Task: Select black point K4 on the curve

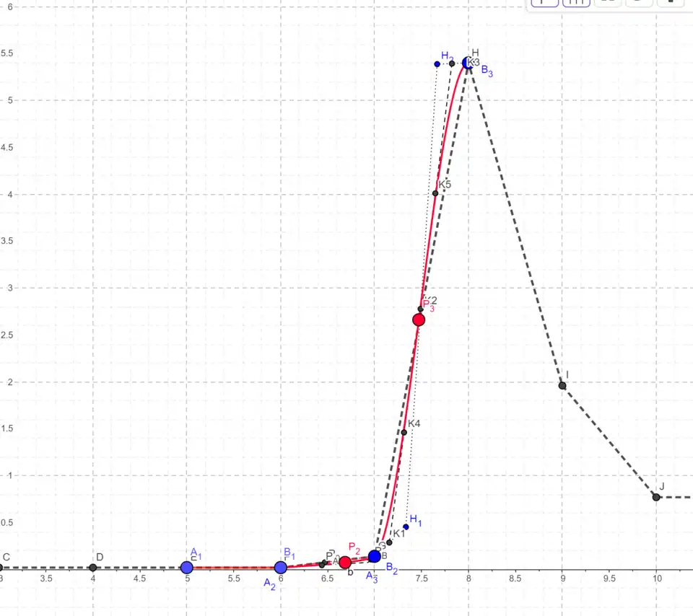Action: [404, 432]
